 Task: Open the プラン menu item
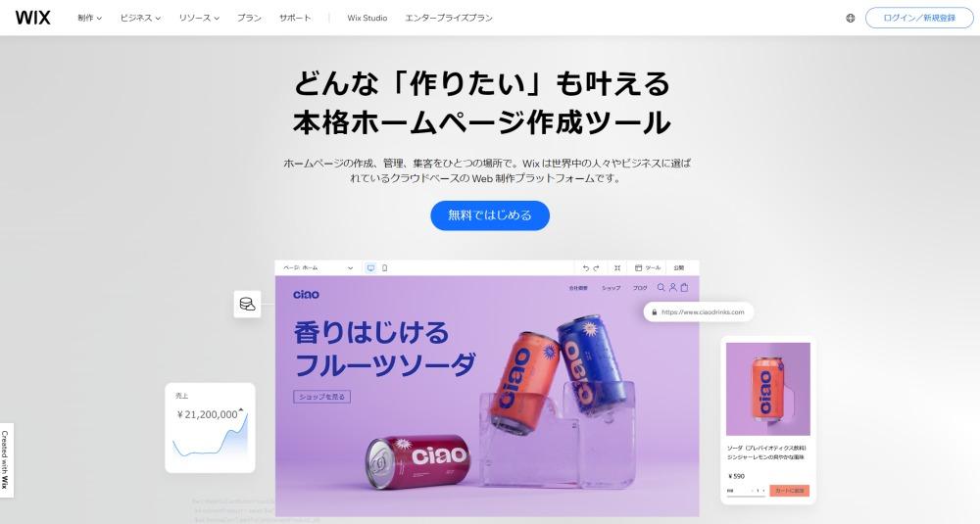pyautogui.click(x=249, y=18)
